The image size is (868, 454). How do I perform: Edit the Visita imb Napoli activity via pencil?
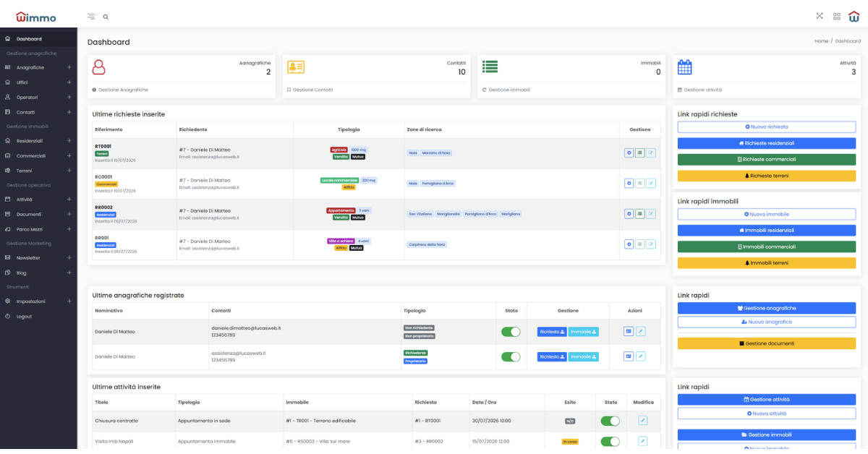pyautogui.click(x=643, y=441)
